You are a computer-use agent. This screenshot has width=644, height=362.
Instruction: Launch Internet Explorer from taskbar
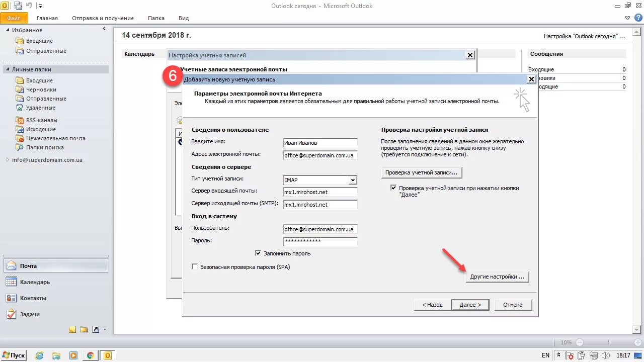click(40, 355)
